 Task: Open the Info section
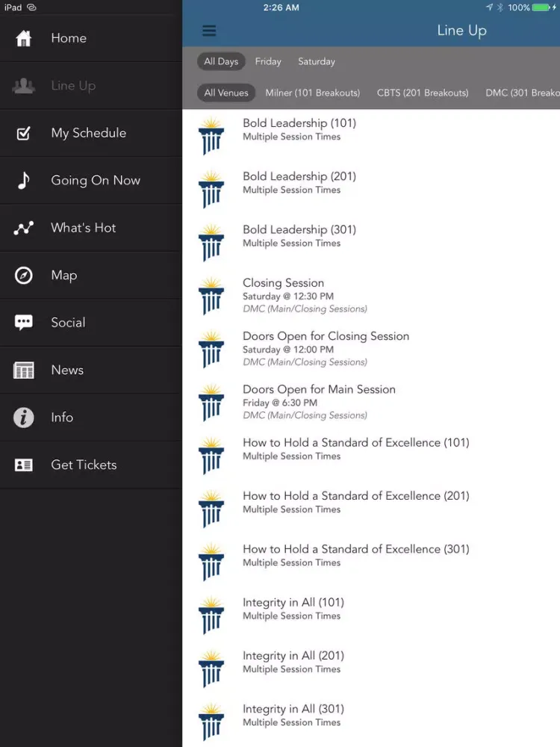coord(91,418)
